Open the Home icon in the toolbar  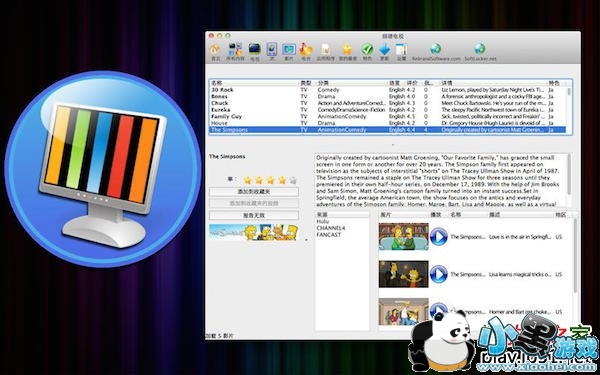point(215,49)
